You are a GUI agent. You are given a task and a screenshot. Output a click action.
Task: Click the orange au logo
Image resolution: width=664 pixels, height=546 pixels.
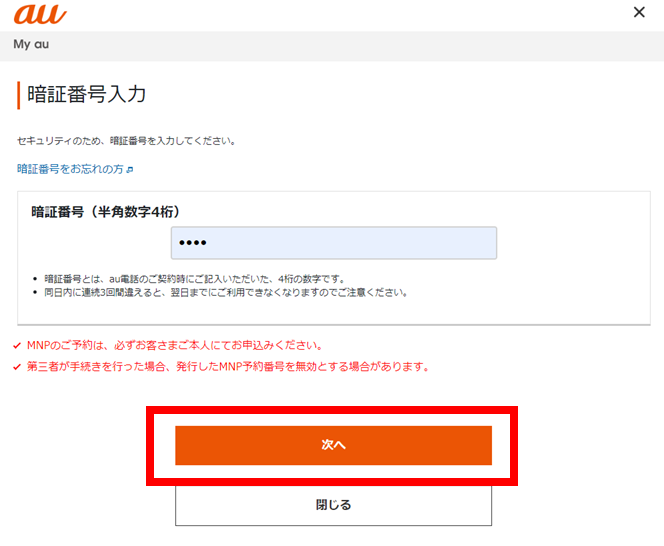pos(40,14)
